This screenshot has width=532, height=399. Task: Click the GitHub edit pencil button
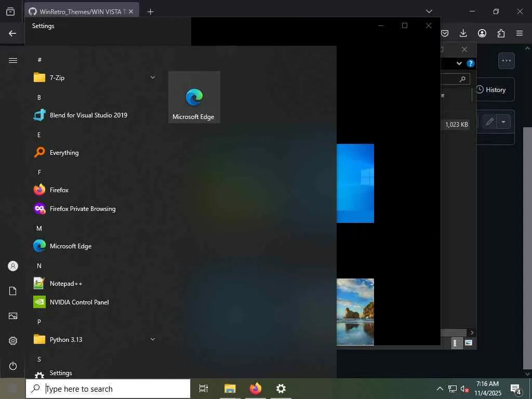pyautogui.click(x=489, y=122)
